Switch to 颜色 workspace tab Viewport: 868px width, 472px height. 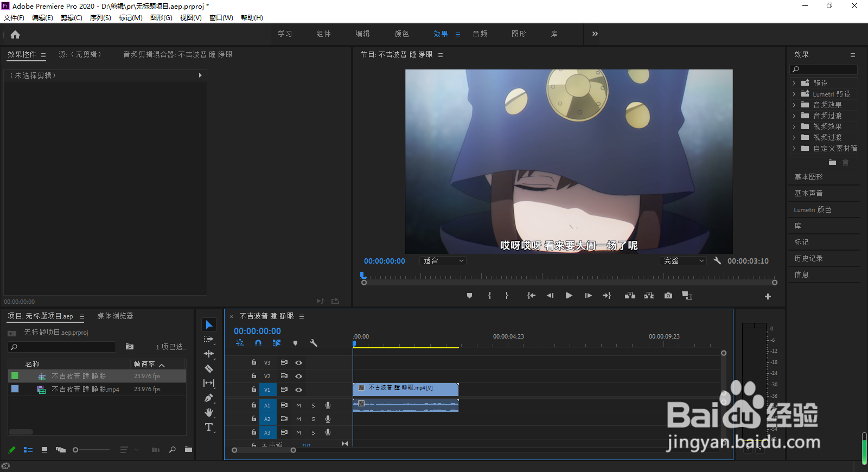tap(401, 34)
